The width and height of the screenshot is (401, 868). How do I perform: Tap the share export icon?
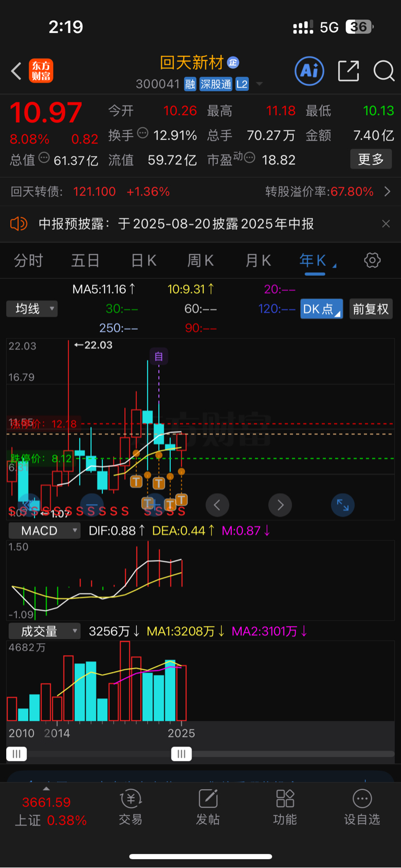point(348,70)
